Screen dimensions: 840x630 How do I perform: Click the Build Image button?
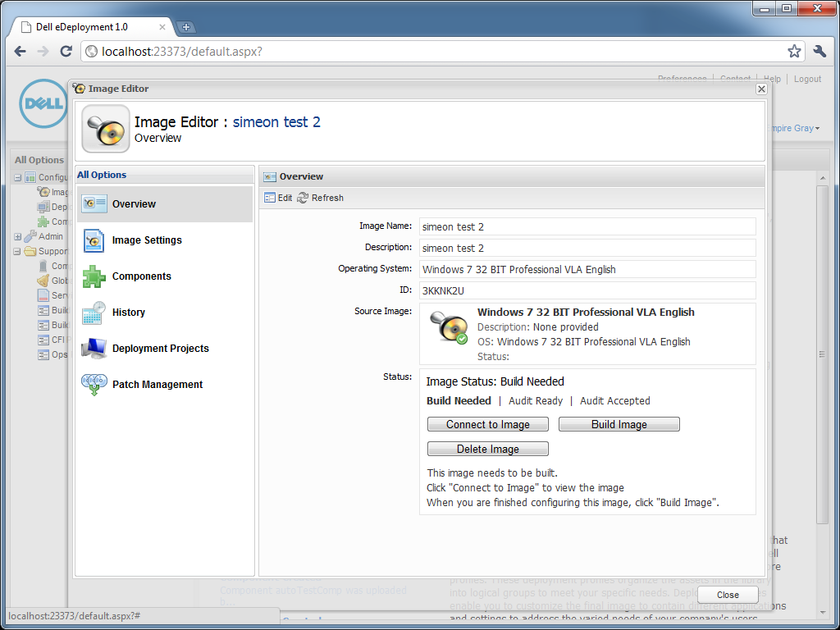tap(619, 424)
